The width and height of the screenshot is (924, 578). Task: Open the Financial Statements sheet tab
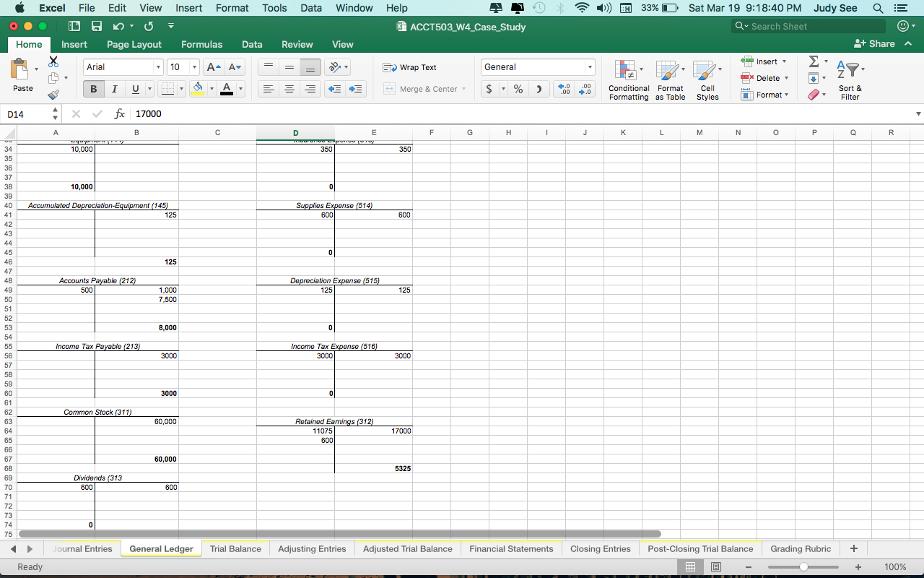pyautogui.click(x=511, y=549)
